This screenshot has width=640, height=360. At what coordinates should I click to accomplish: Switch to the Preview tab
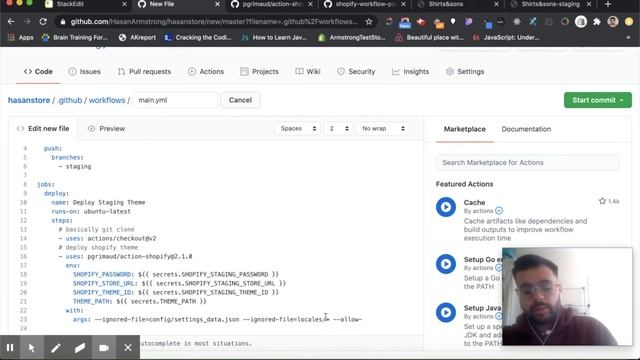coord(107,129)
